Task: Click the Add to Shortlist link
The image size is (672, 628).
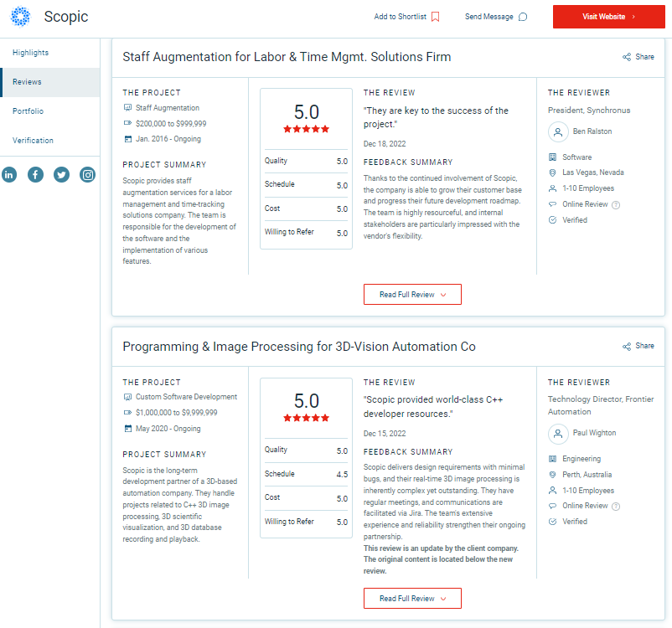Action: pos(401,17)
